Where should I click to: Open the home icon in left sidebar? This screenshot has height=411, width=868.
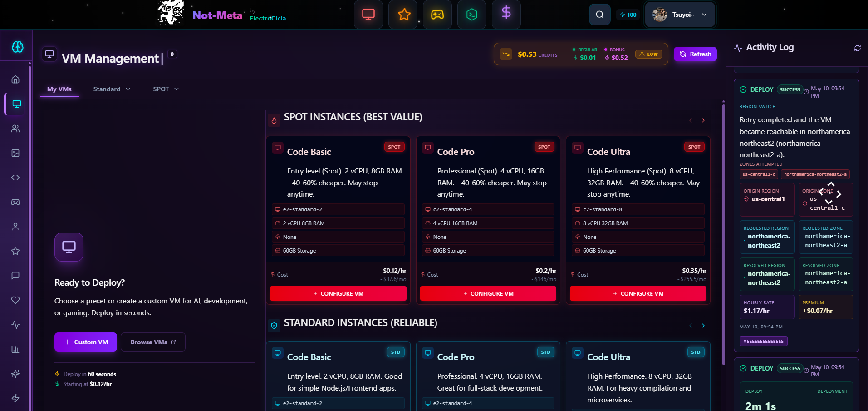tap(15, 79)
